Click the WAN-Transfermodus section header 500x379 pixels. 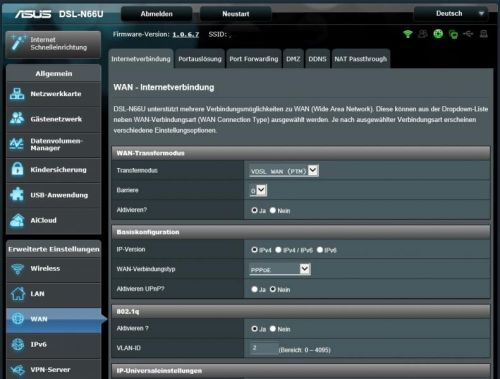(x=301, y=153)
